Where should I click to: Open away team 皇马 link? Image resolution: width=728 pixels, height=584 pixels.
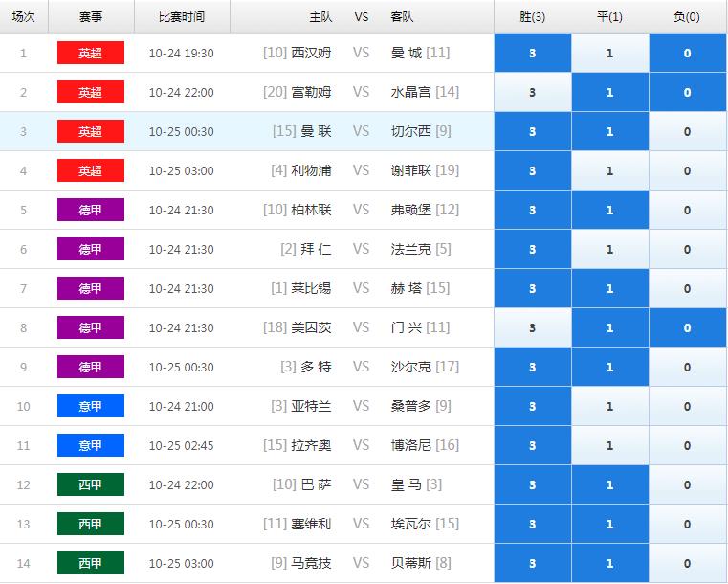click(x=407, y=484)
